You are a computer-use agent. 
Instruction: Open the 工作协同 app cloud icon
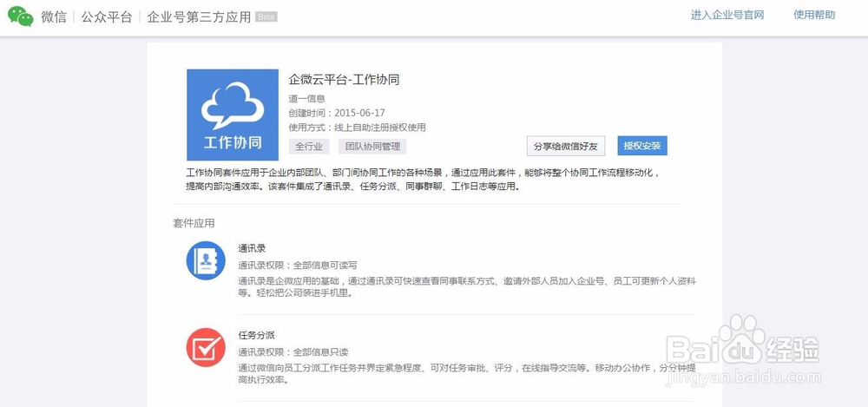233,115
